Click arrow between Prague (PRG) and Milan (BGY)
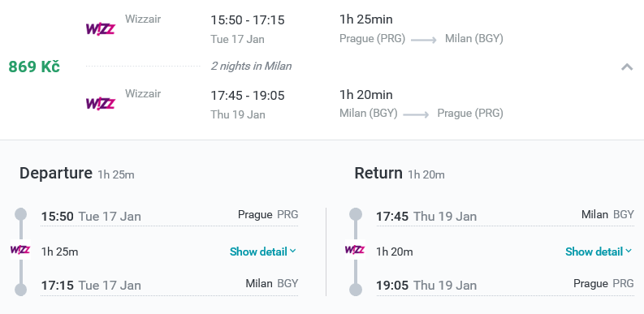Screen dimensions: 644x314 [x=423, y=41]
